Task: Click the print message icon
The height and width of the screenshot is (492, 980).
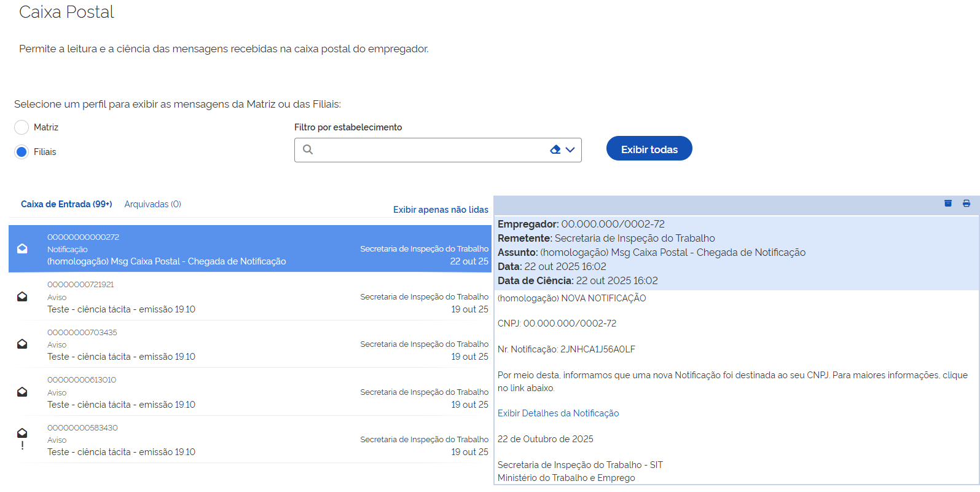Action: click(966, 204)
